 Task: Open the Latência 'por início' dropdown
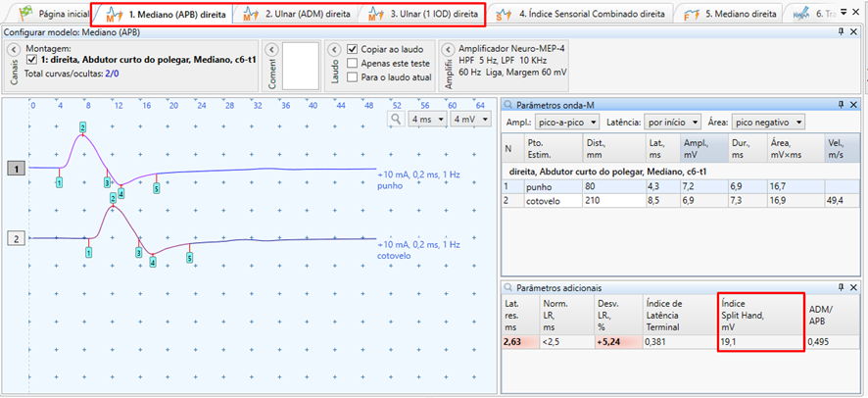pyautogui.click(x=675, y=122)
